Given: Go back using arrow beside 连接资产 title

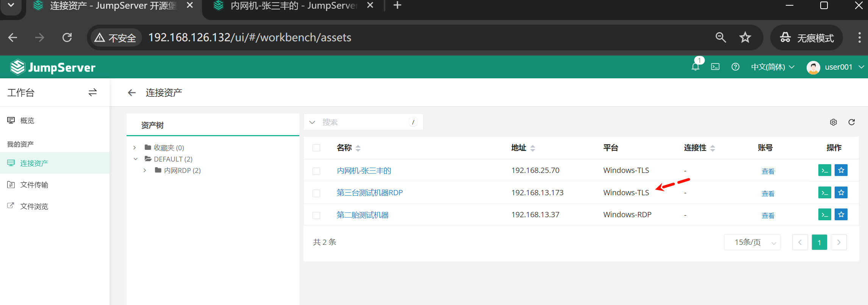Looking at the screenshot, I should pos(131,93).
